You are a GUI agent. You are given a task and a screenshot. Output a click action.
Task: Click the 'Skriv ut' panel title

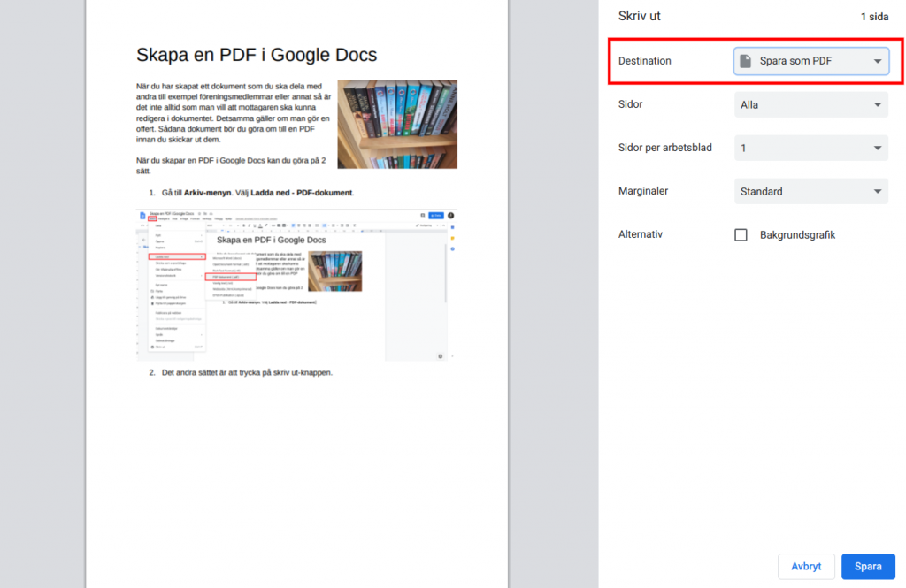click(x=639, y=16)
